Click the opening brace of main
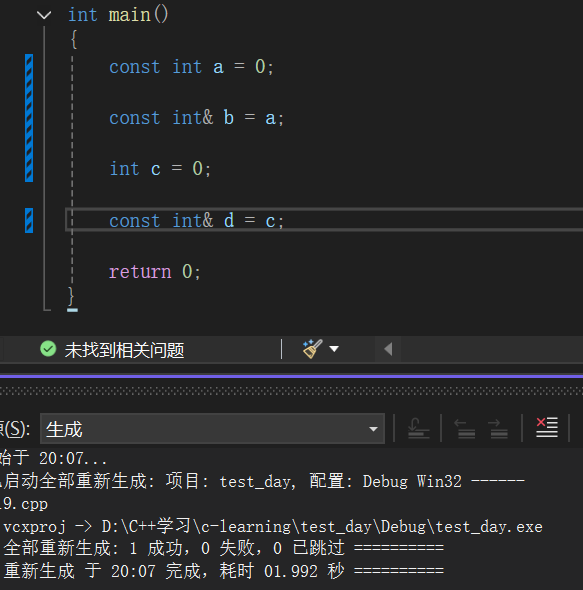583x590 pixels. click(x=74, y=40)
